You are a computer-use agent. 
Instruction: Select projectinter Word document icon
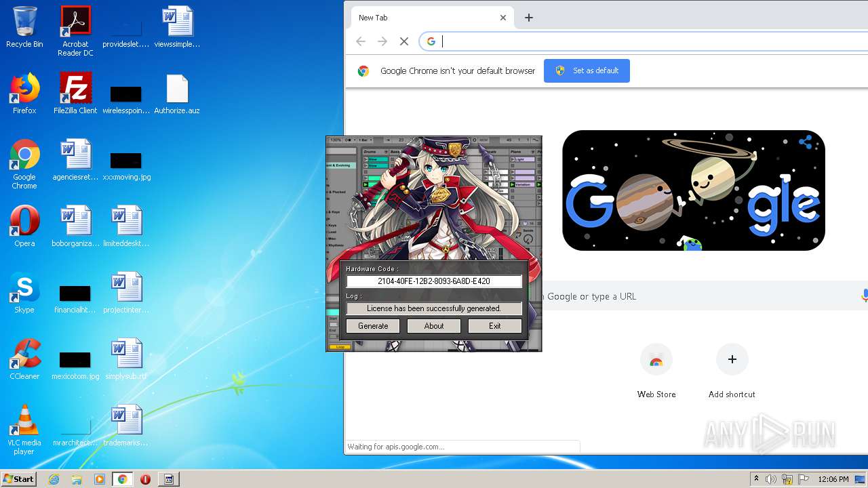[126, 293]
